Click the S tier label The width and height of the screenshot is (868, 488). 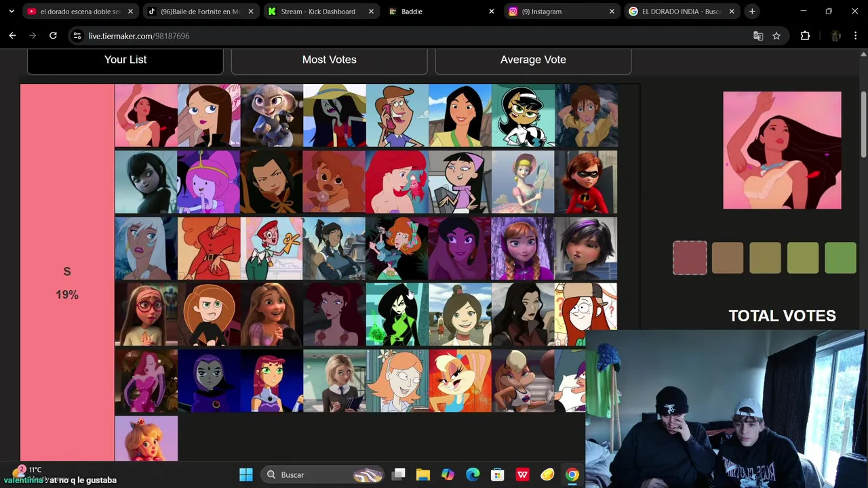click(67, 271)
